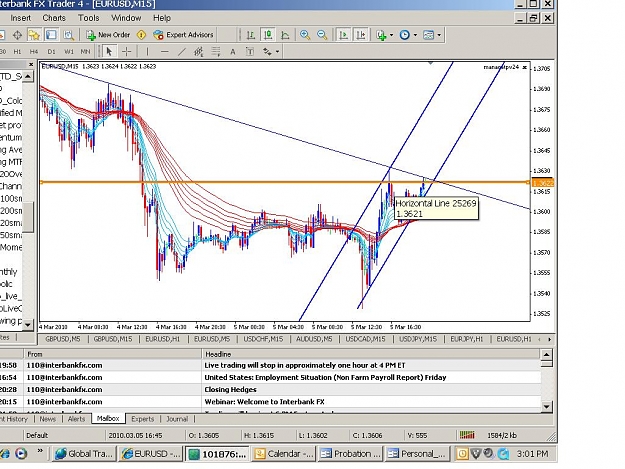
Task: Click the mailbox scrollbar down arrow
Action: (546, 406)
